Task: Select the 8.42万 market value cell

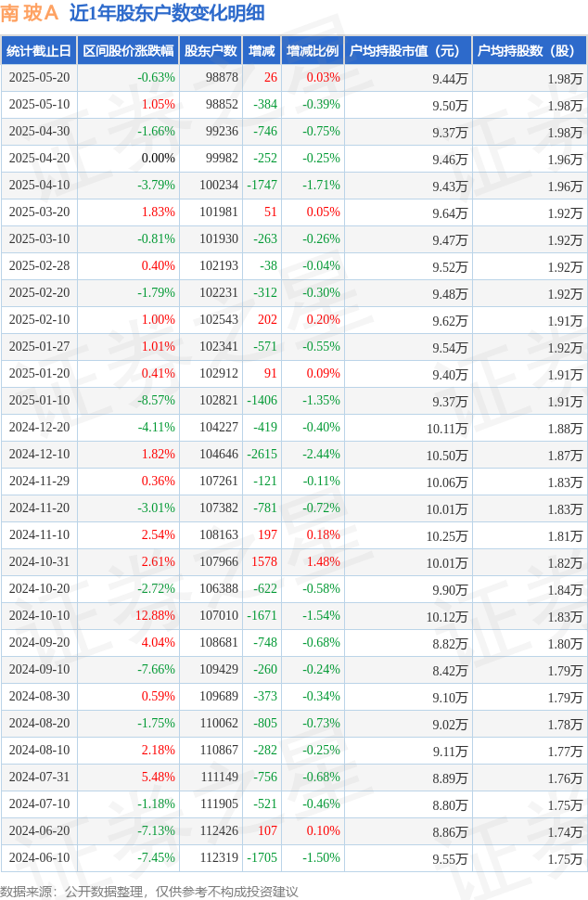Action: pyautogui.click(x=450, y=670)
